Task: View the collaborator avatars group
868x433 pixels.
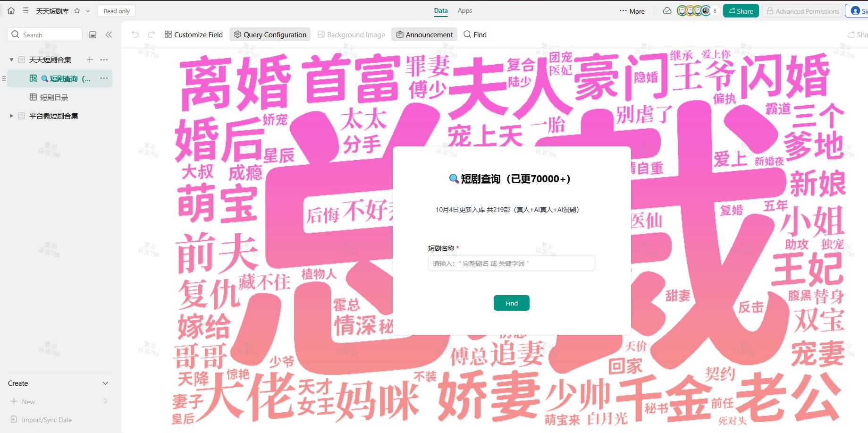Action: pyautogui.click(x=697, y=10)
